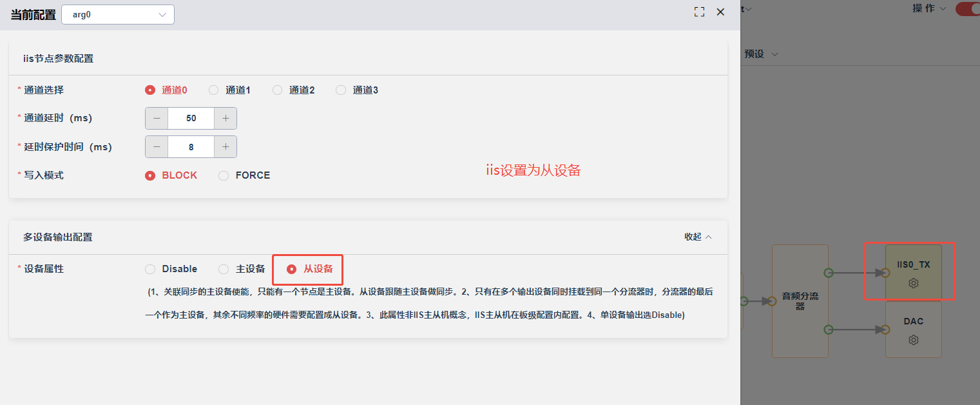The image size is (980, 405).
Task: Select 通道1 radio button
Action: (213, 90)
